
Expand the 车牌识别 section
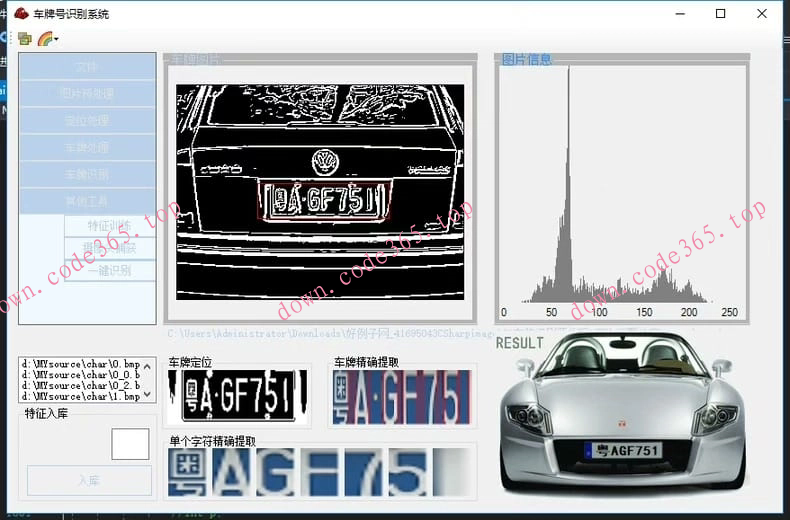point(87,175)
